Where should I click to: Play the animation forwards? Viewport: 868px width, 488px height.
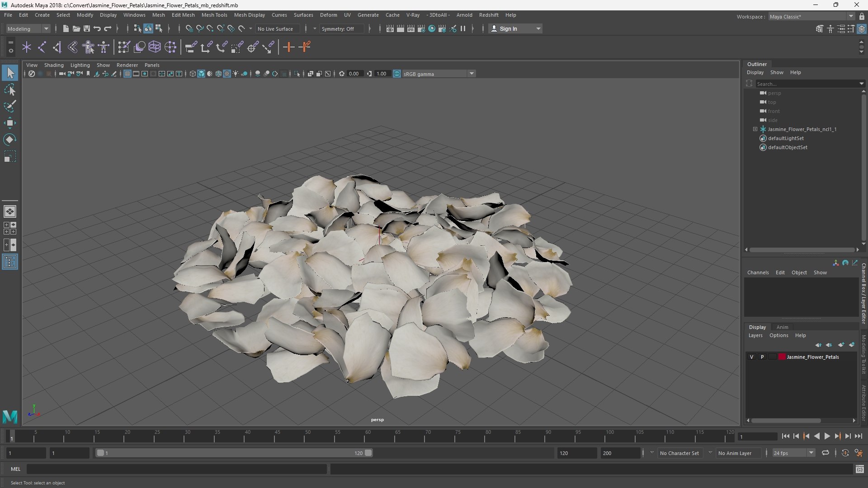coord(827,436)
